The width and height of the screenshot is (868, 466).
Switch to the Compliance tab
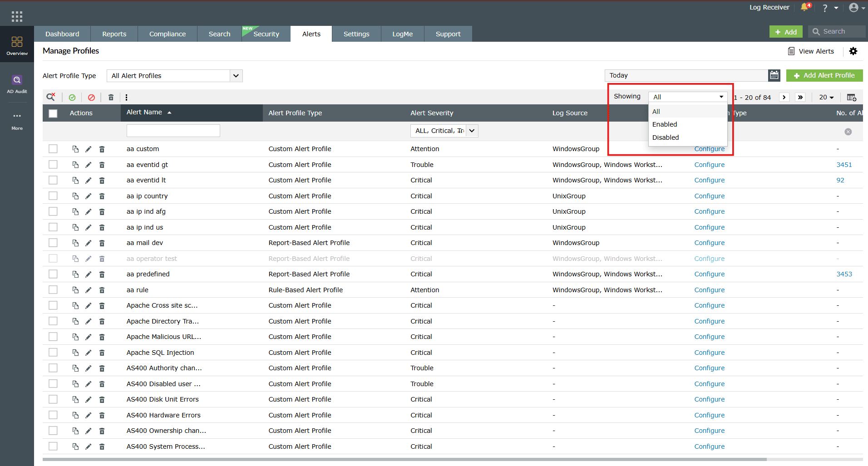167,34
